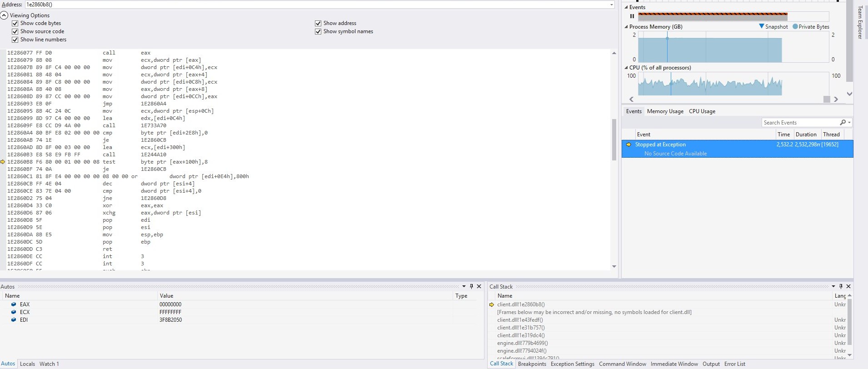Open the Team Explorer side tab

click(x=860, y=22)
